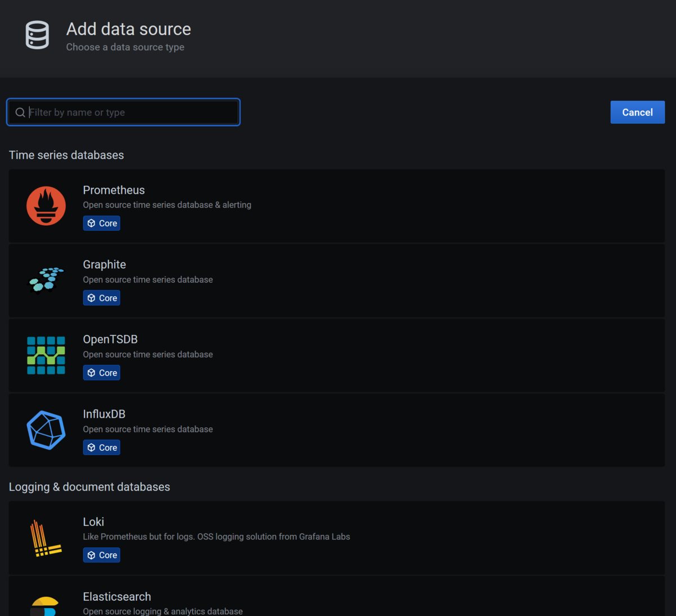This screenshot has width=676, height=616.
Task: Click the Core badge under Loki
Action: tap(101, 555)
